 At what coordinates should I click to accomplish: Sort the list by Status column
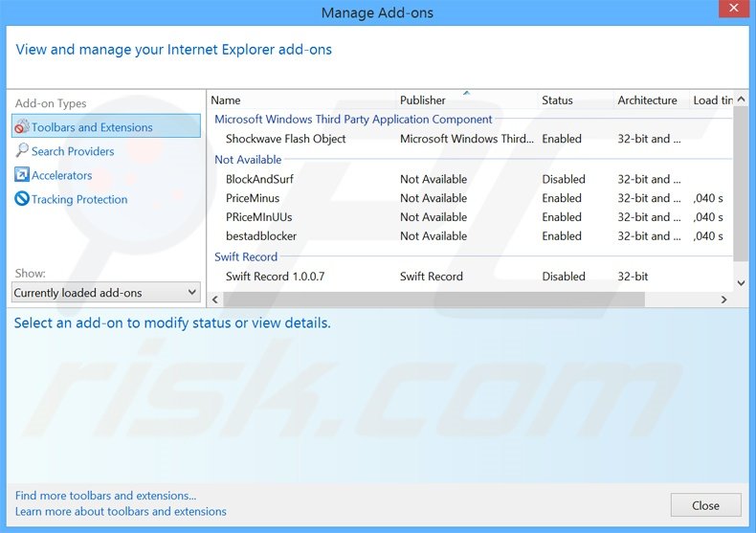pos(557,100)
